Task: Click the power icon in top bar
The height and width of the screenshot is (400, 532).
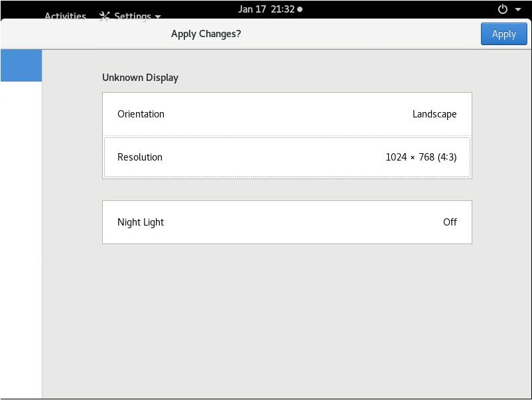Action: pos(503,9)
